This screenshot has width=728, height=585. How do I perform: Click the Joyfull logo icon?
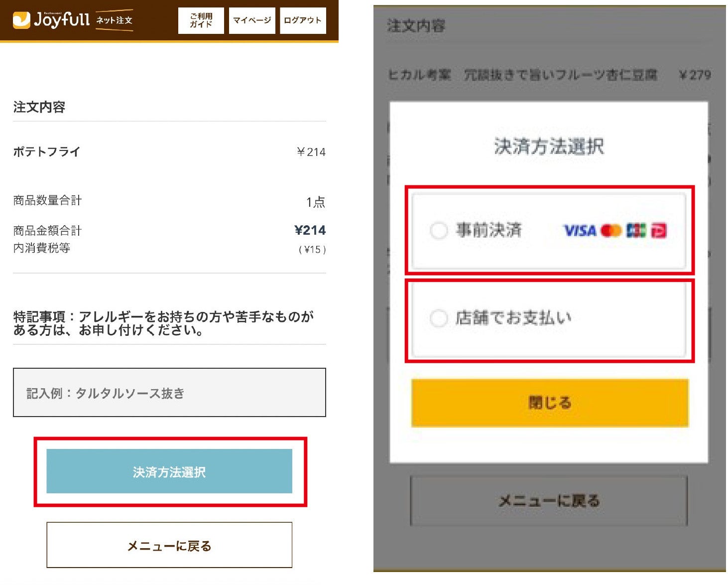pos(21,20)
